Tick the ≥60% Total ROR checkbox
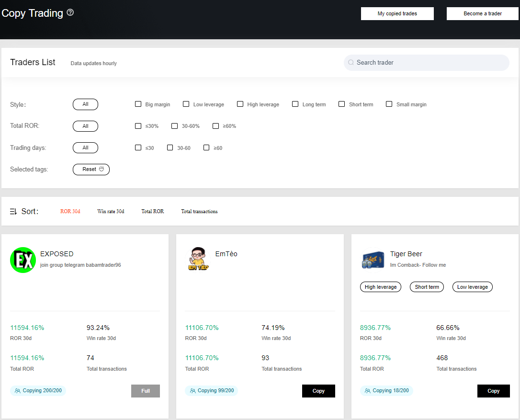 [216, 126]
